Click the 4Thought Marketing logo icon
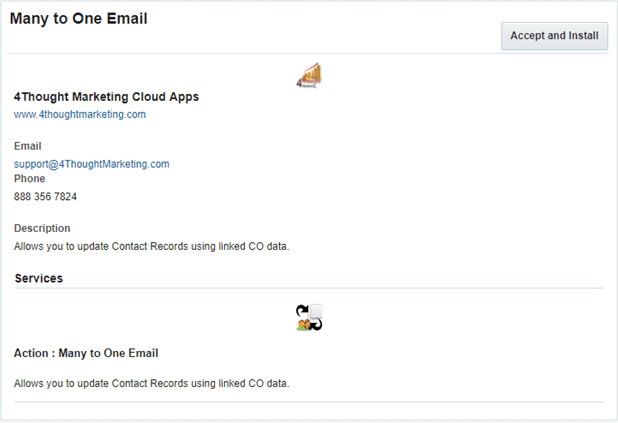Screen dimensions: 618x423 point(309,75)
